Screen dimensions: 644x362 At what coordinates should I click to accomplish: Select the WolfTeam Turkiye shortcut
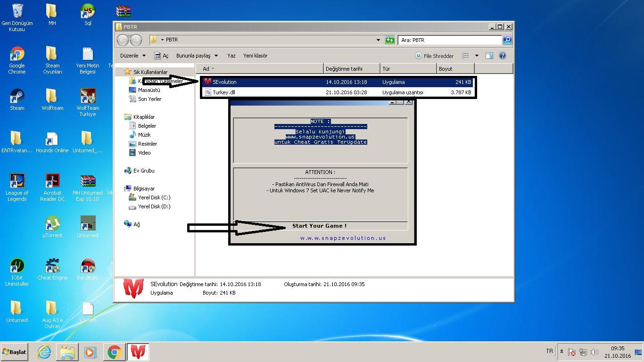(x=88, y=103)
